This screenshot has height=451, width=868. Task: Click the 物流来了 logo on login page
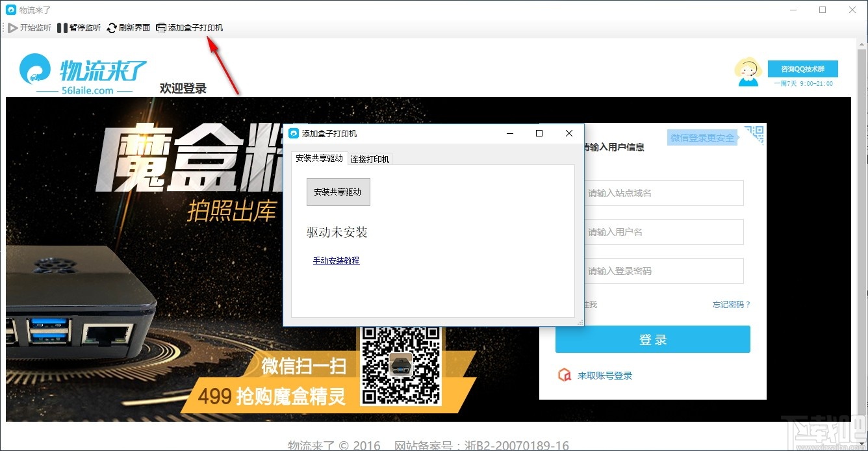pyautogui.click(x=84, y=75)
